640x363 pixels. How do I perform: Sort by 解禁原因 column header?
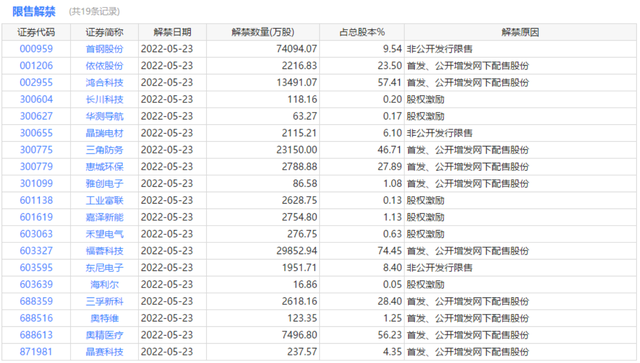pos(520,32)
